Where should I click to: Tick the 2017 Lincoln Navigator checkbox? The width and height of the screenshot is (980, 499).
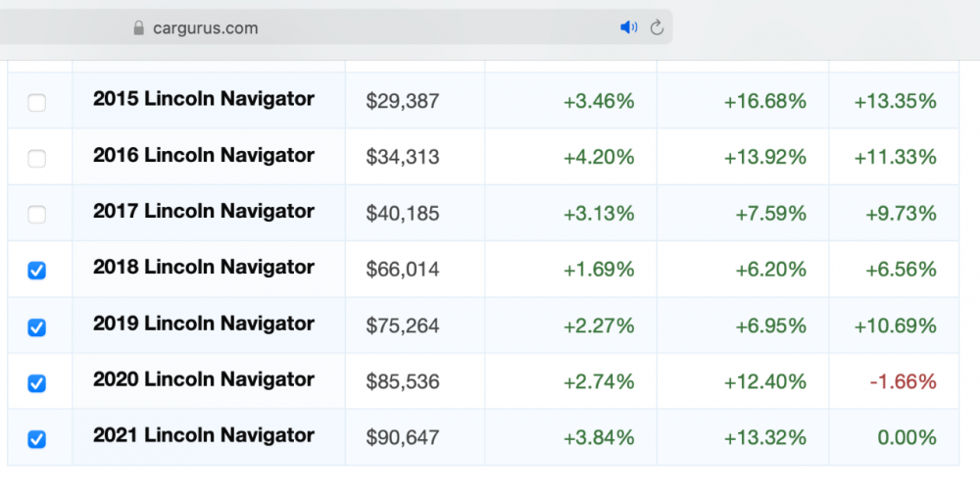pos(36,214)
